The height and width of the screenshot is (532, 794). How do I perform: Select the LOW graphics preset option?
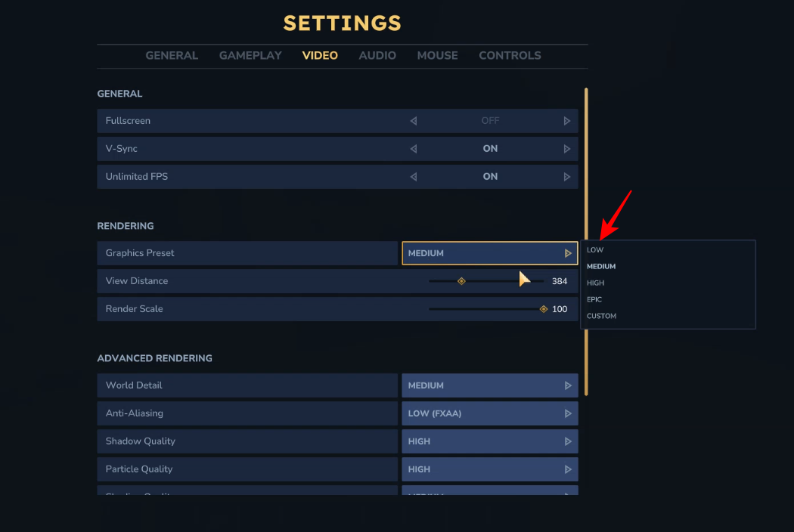pyautogui.click(x=596, y=250)
